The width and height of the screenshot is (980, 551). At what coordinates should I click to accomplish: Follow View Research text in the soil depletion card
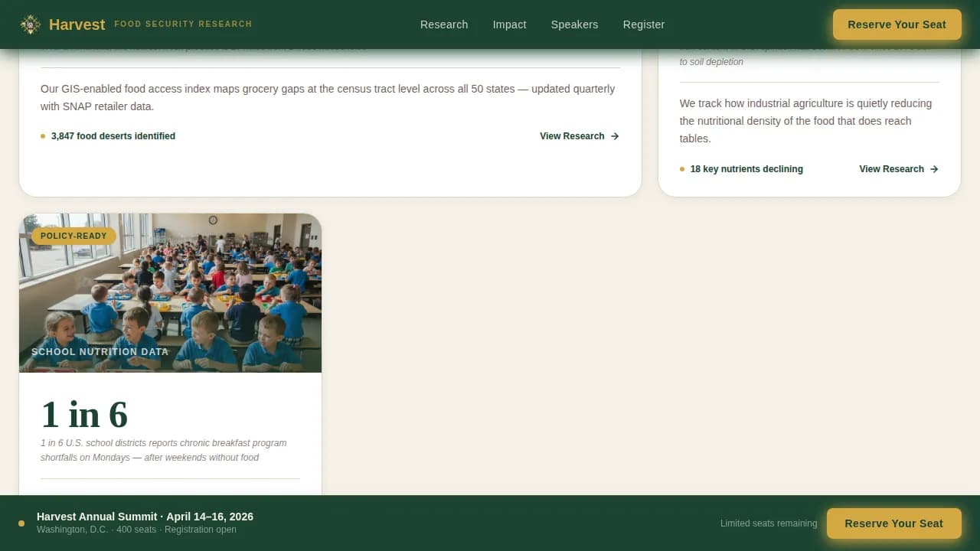[x=891, y=169]
